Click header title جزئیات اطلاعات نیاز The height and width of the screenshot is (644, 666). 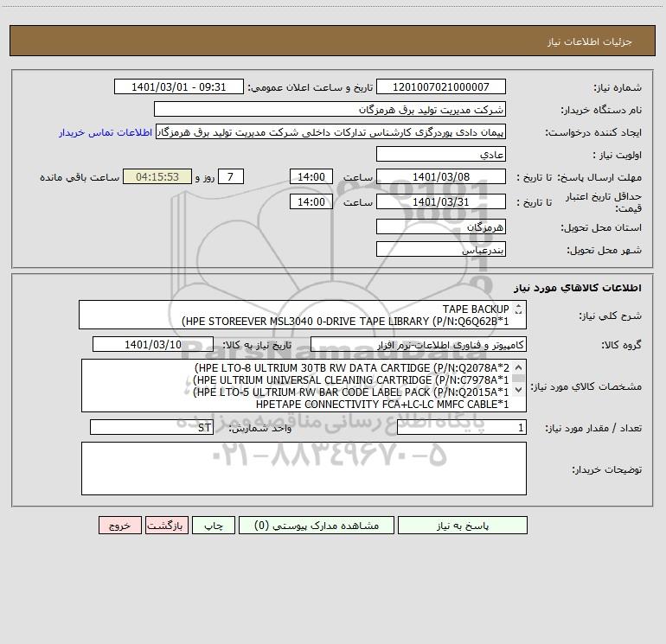590,41
